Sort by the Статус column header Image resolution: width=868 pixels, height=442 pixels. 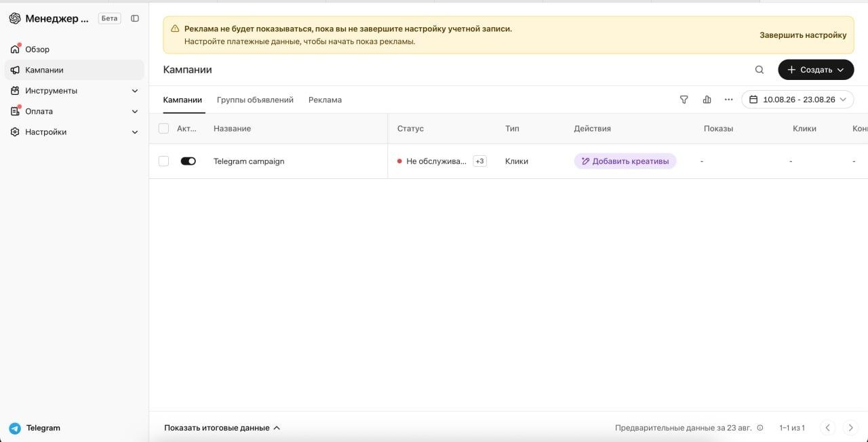point(410,128)
